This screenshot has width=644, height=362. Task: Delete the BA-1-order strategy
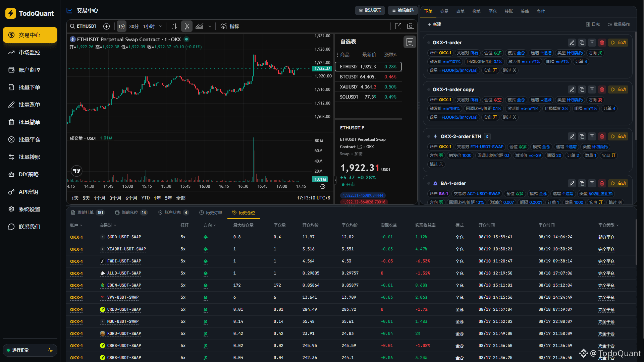pos(602,183)
